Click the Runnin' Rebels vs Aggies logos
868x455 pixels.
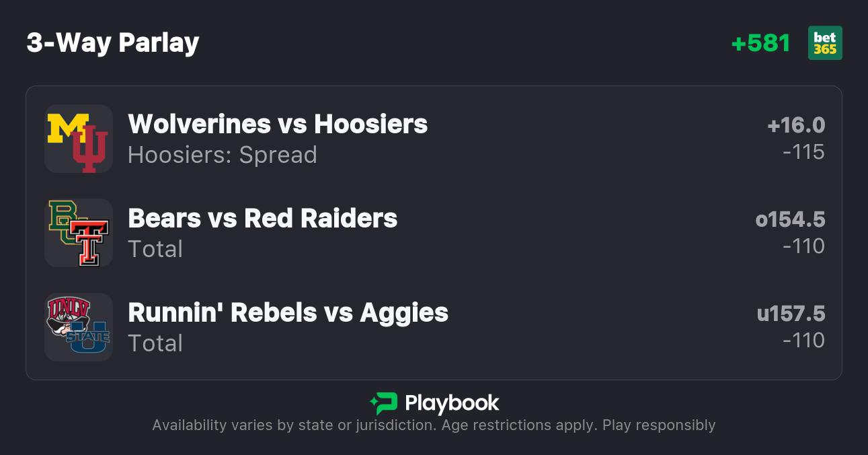[x=78, y=327]
